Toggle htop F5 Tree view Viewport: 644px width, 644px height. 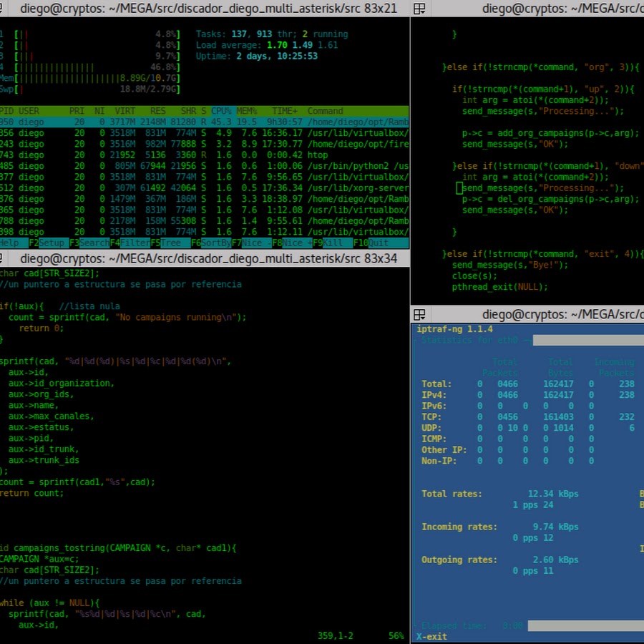point(170,243)
